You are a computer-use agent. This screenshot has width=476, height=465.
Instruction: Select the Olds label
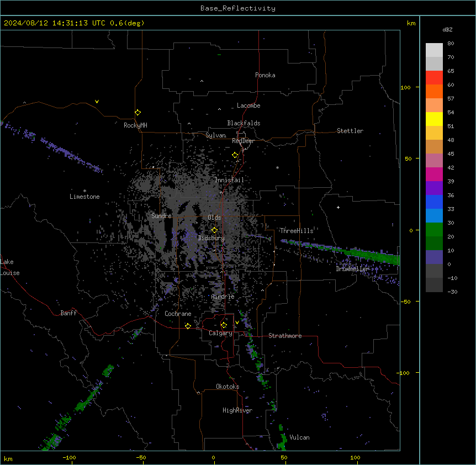214,218
